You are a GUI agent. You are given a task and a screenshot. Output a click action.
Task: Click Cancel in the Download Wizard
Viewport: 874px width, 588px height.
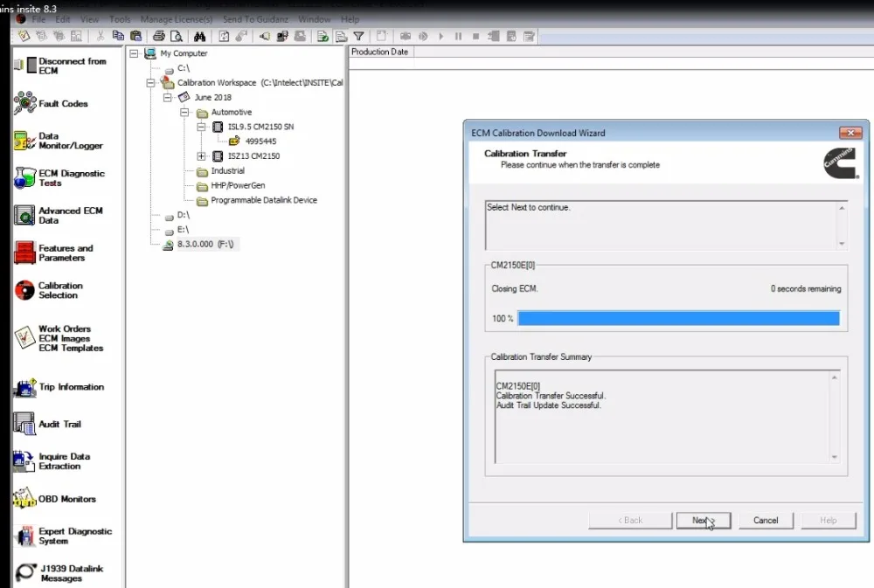(766, 521)
